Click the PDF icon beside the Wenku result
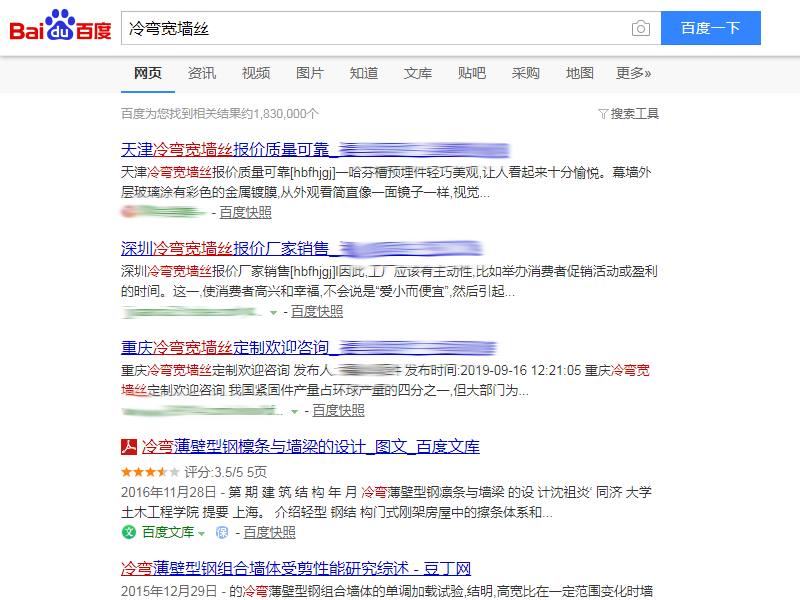Viewport: 800px width, 600px height. pyautogui.click(x=129, y=447)
